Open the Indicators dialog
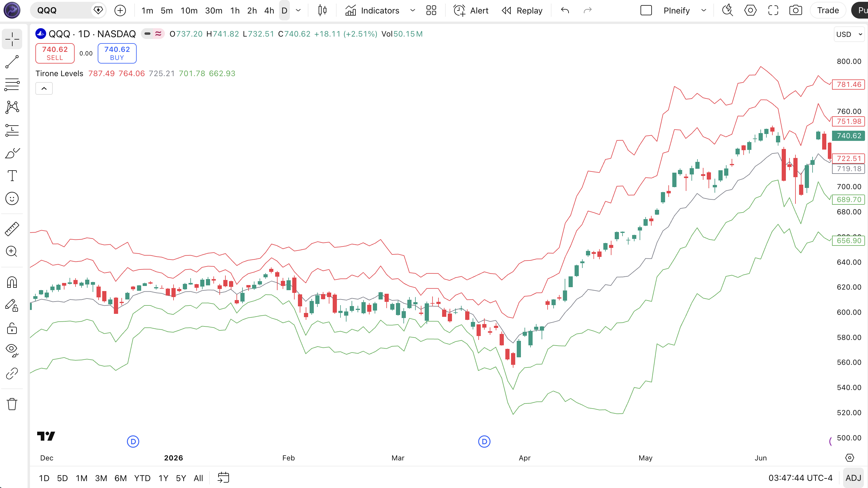 [x=372, y=10]
